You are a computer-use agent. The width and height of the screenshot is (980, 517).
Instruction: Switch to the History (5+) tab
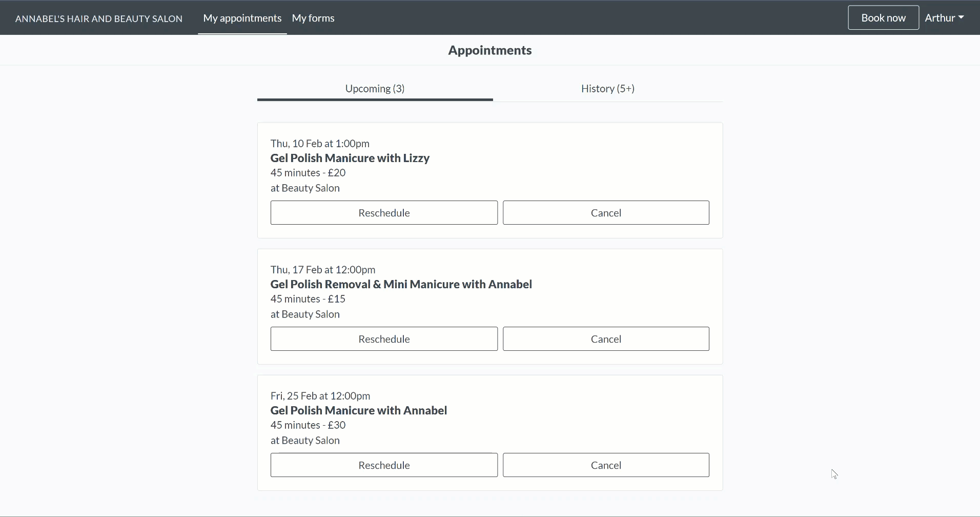click(x=607, y=89)
